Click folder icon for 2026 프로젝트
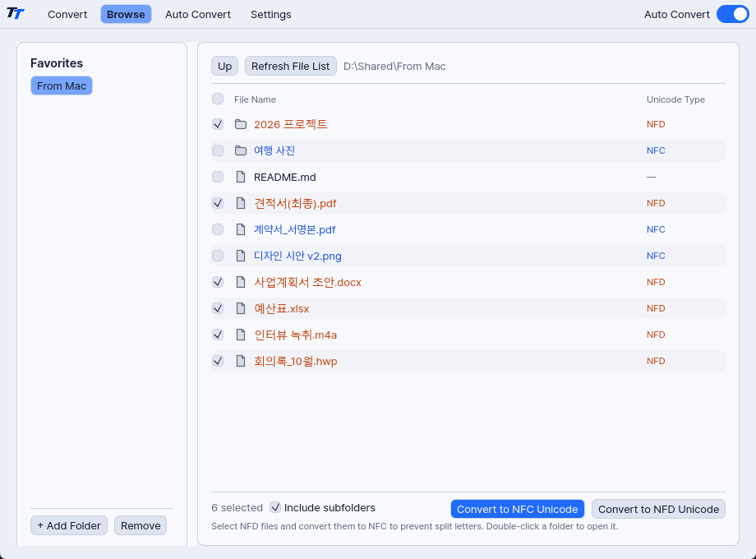 pyautogui.click(x=241, y=124)
